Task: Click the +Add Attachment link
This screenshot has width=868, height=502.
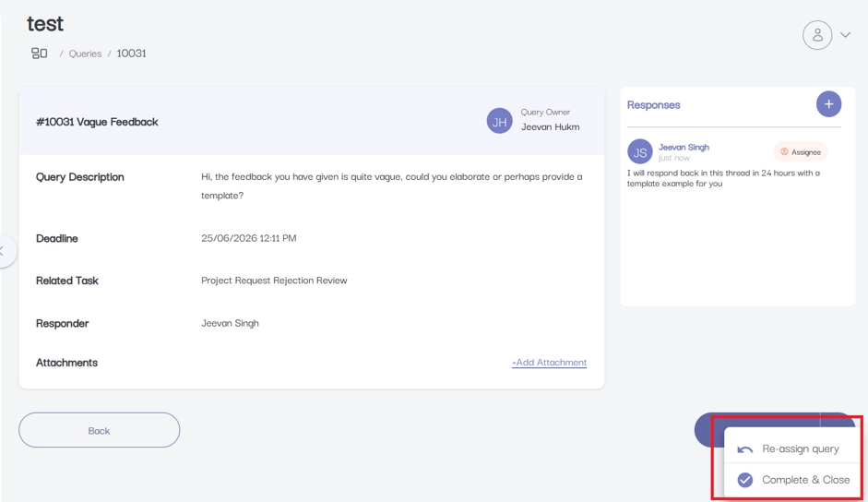Action: click(x=549, y=363)
